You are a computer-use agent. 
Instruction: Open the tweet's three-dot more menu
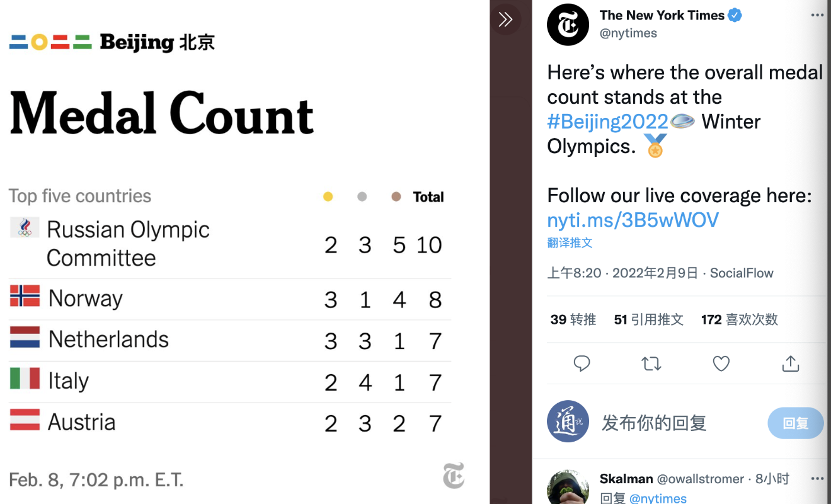pyautogui.click(x=817, y=15)
